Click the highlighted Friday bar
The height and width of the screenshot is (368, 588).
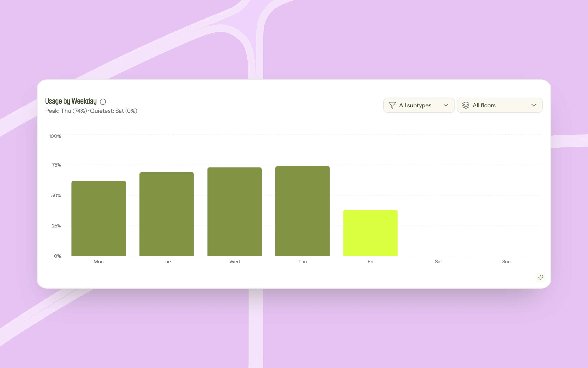(x=370, y=233)
